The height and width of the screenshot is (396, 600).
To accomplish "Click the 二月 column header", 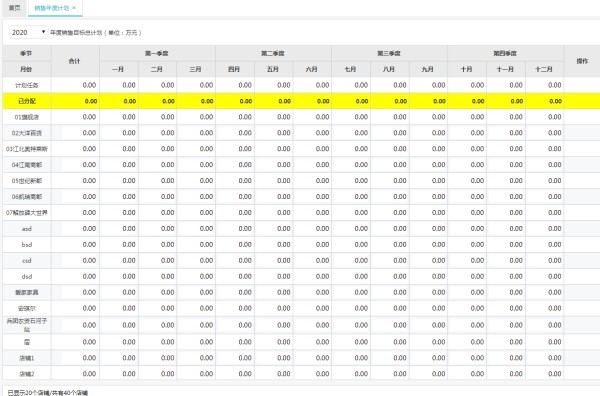I will tap(157, 69).
